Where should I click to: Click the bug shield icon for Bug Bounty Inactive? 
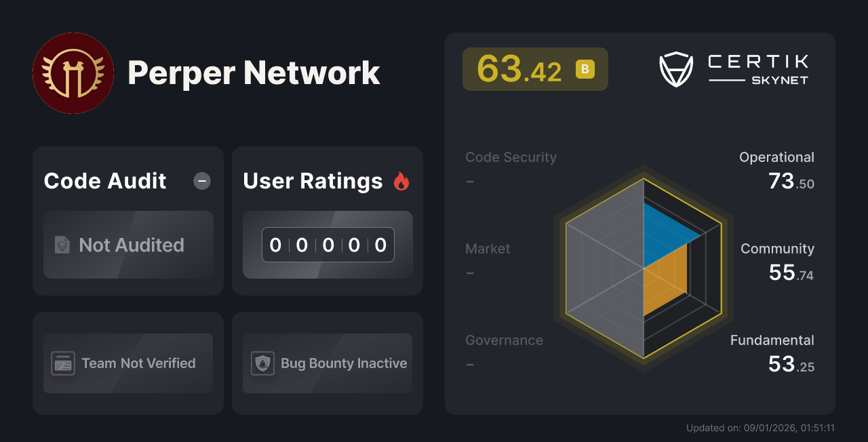[264, 363]
